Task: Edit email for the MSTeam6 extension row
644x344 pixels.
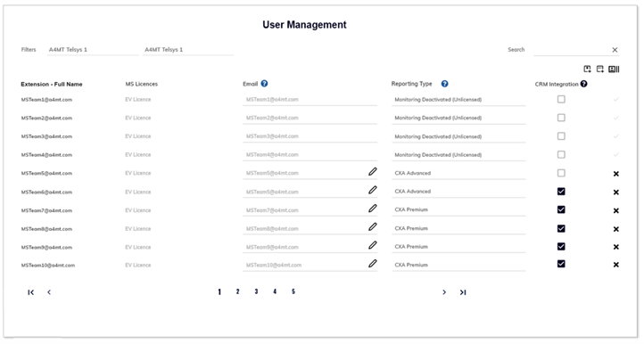Action: [x=373, y=190]
